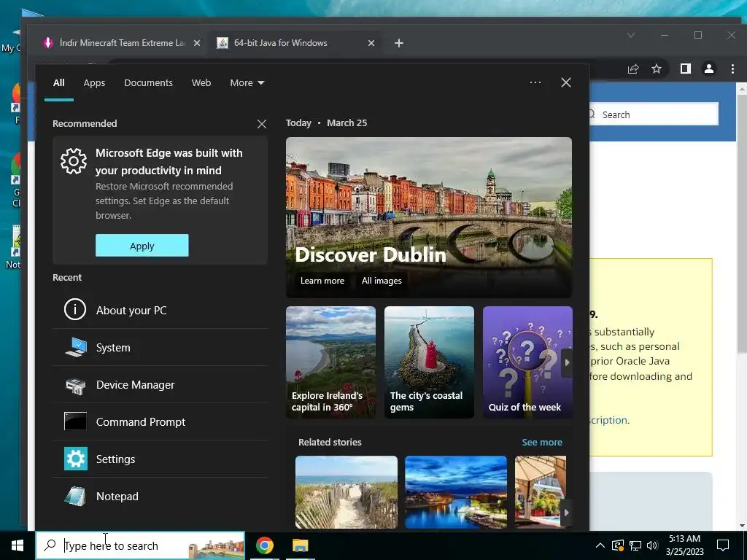
Task: Open Notepad from the recent list
Action: [160, 496]
